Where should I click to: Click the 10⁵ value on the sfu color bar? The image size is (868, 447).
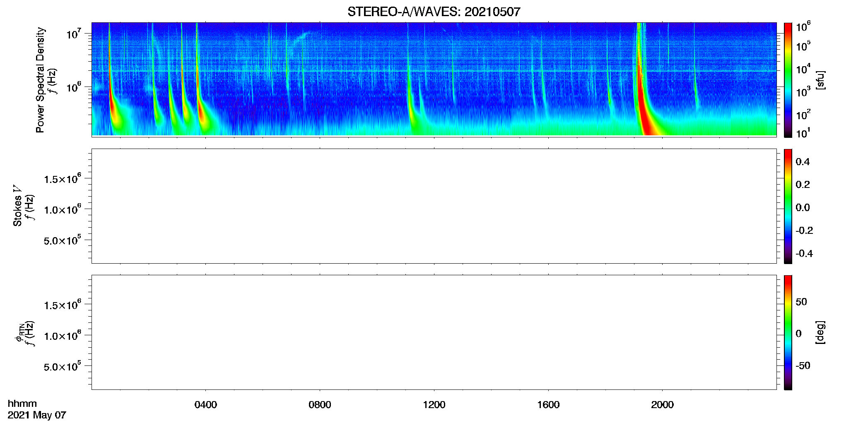coord(803,46)
